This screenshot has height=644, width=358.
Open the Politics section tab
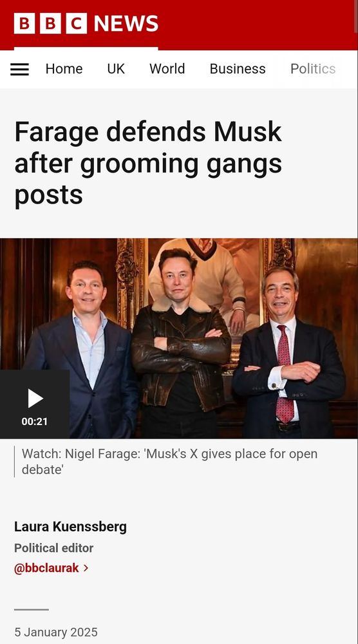pyautogui.click(x=313, y=69)
